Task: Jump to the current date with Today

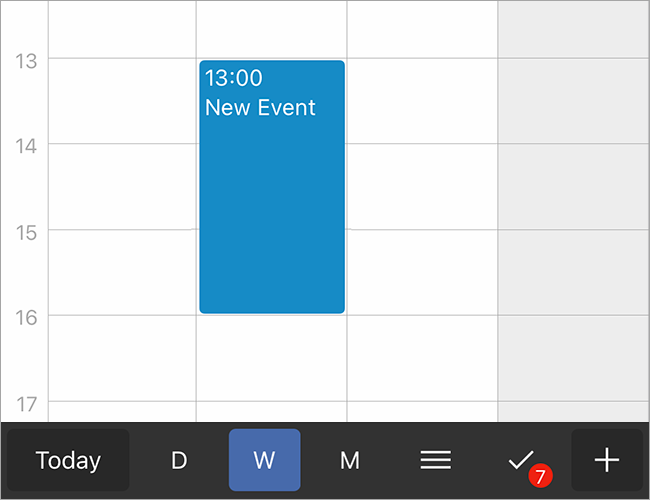Action: click(68, 460)
